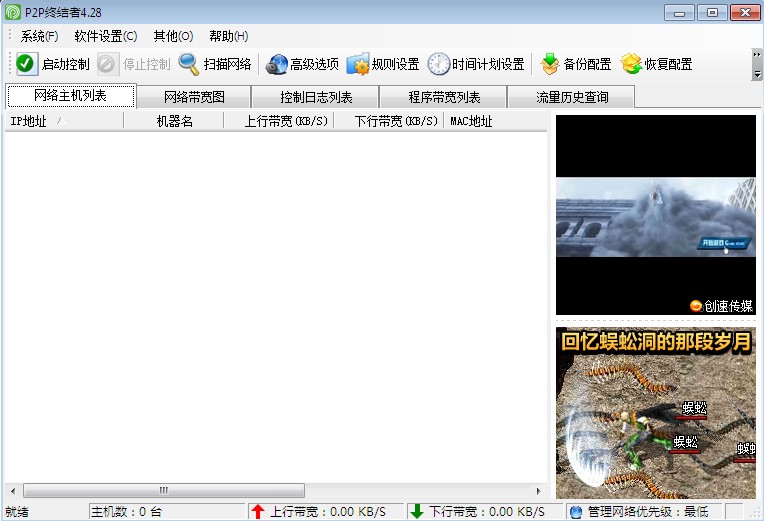Click the 主机数：0 台 status text
Image resolution: width=764 pixels, height=521 pixels.
[127, 512]
